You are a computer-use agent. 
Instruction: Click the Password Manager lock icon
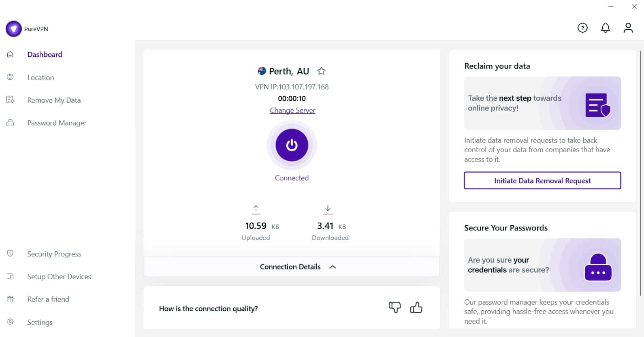(10, 123)
